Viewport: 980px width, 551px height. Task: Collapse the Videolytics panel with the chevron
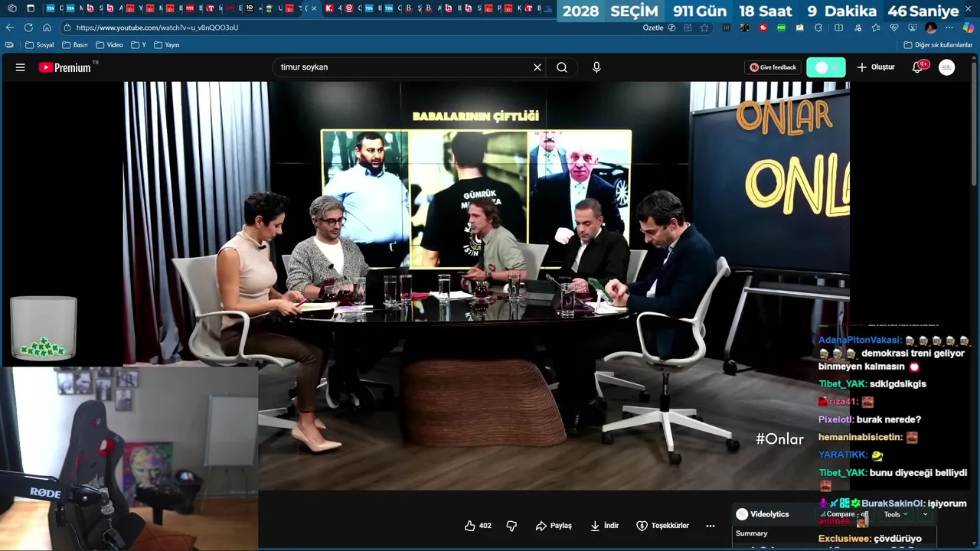tap(925, 514)
